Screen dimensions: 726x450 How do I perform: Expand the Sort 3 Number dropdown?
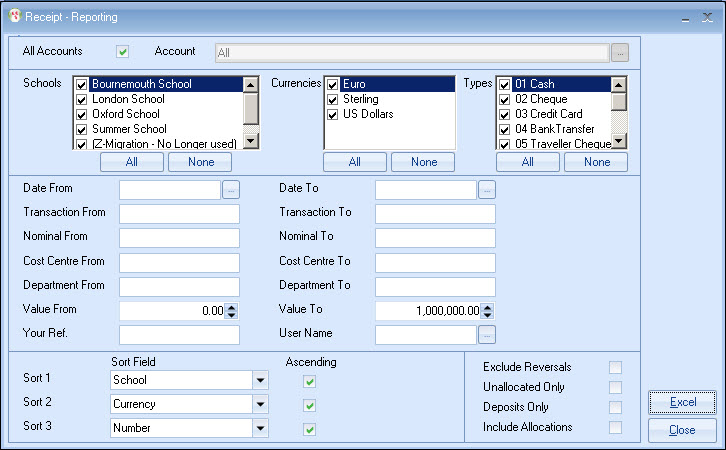pos(260,429)
